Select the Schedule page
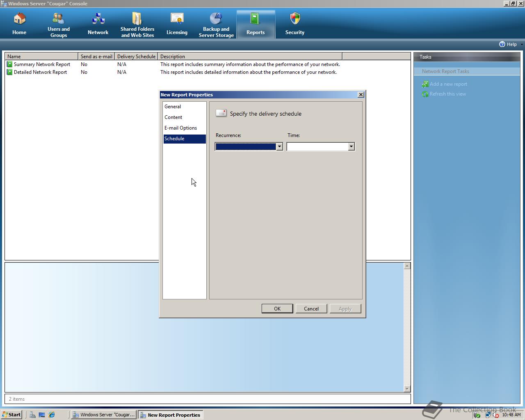Screen dimensions: 525x420 pyautogui.click(x=185, y=139)
